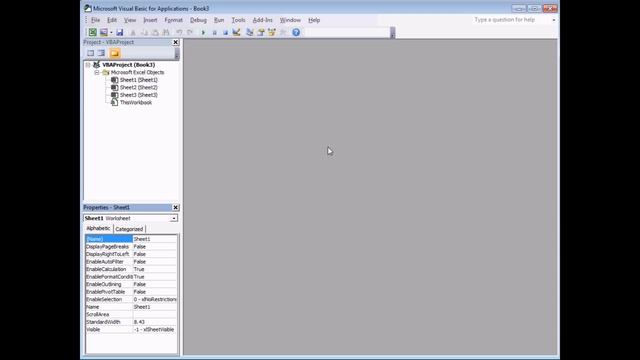Click View Code icon in Project panel

pos(91,53)
